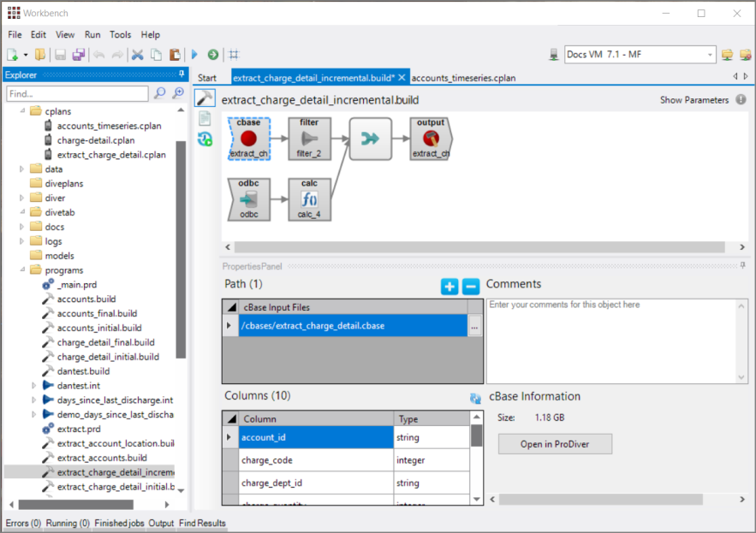Click the Run (blue play) toolbar icon

(x=194, y=55)
